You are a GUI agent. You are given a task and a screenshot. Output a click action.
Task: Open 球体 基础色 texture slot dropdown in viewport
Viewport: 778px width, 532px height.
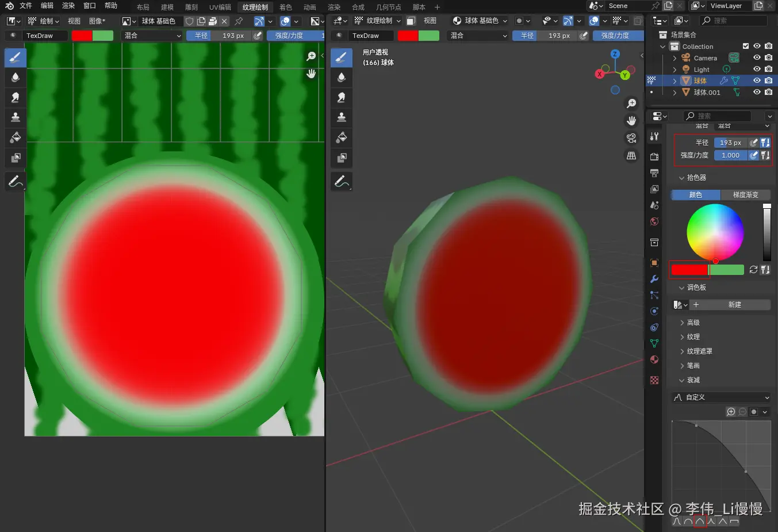[480, 21]
